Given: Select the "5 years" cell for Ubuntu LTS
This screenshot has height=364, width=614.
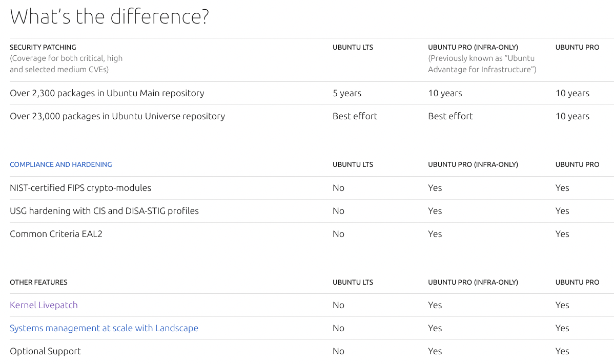Looking at the screenshot, I should [346, 93].
